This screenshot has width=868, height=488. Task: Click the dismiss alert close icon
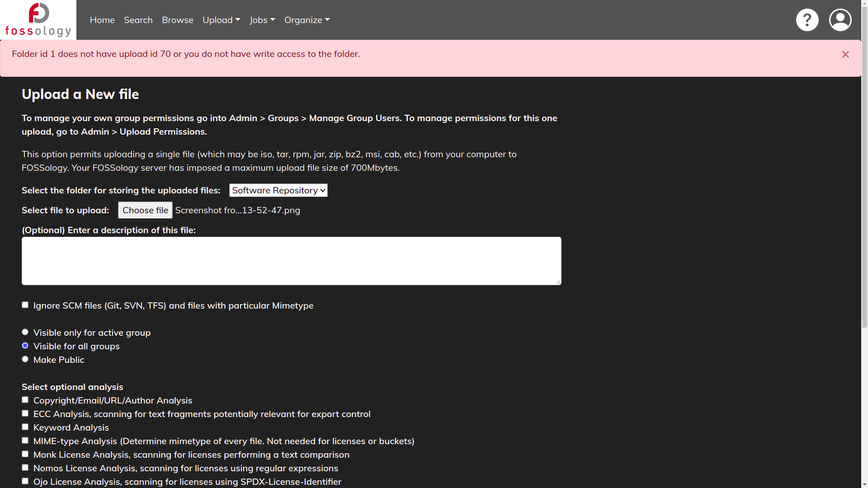[845, 54]
